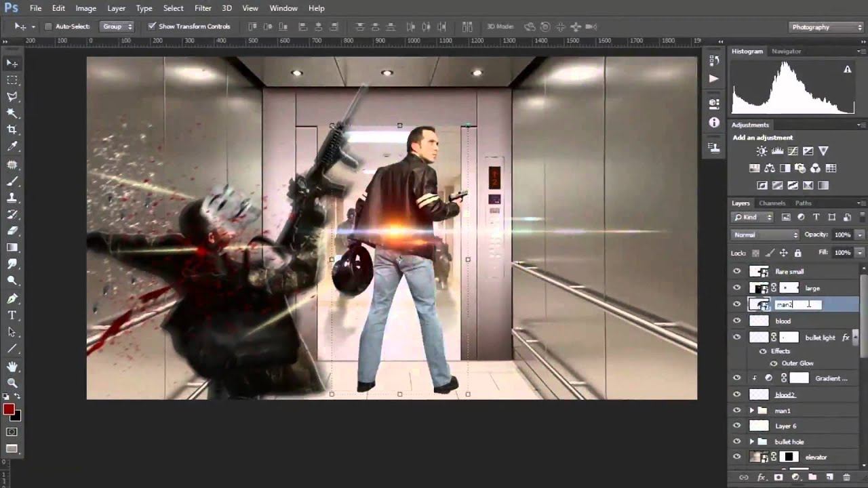Screen dimensions: 868x488
Task: Switch to the Navigator tab
Action: coord(786,52)
